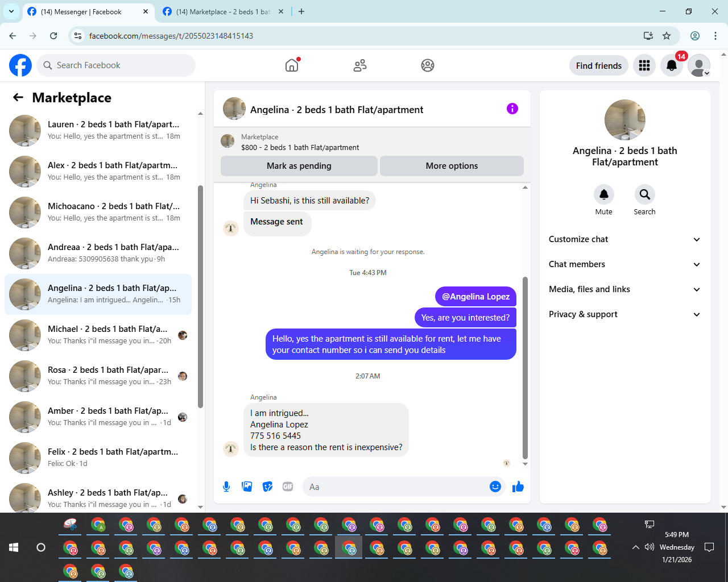Screen dimensions: 728x582
Task: Click the Find friends button
Action: click(599, 65)
